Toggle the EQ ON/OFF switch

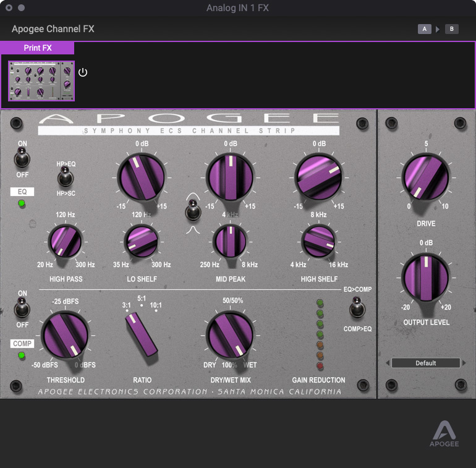[22, 160]
